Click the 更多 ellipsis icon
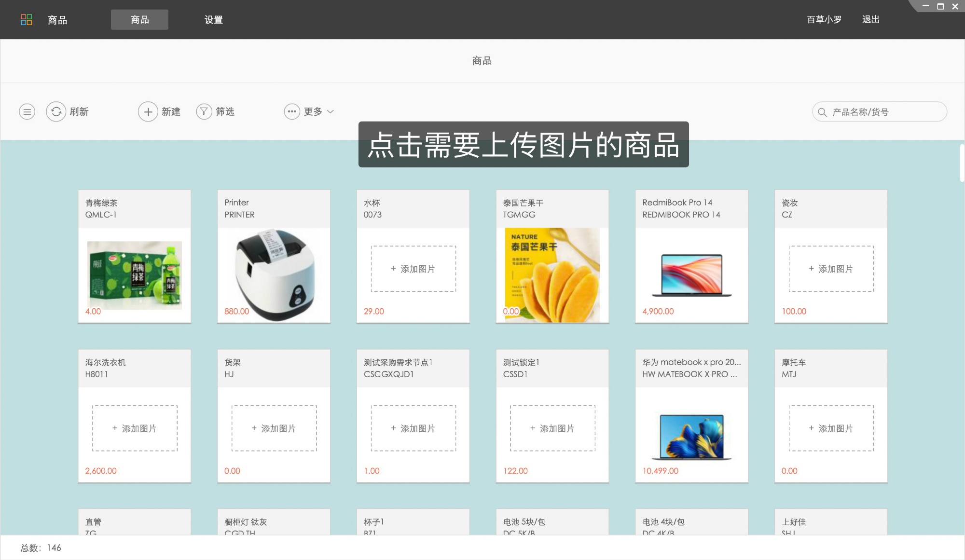 tap(291, 111)
